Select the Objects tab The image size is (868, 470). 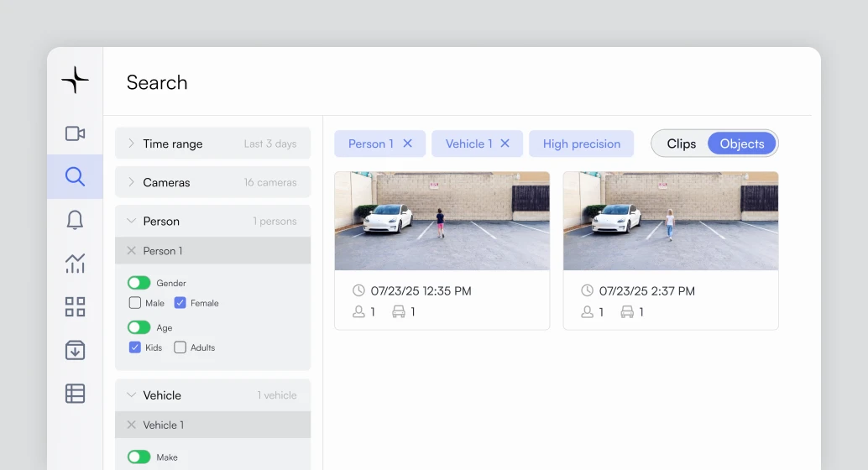pyautogui.click(x=741, y=144)
